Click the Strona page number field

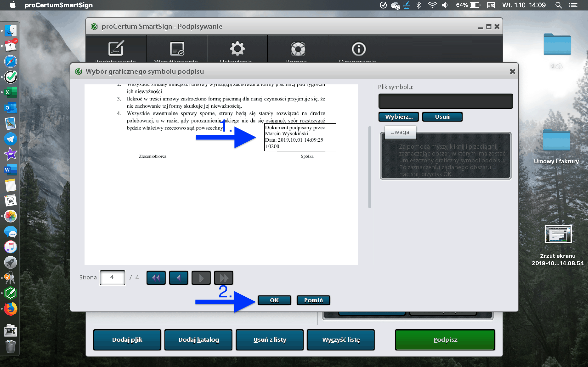coord(112,278)
